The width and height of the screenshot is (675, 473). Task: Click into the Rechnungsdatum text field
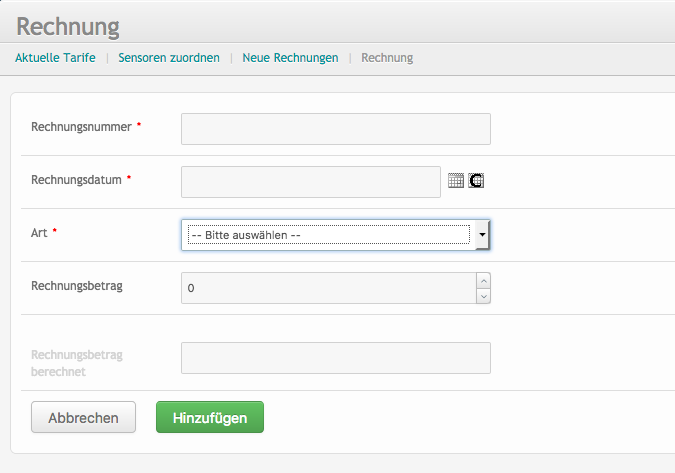(310, 182)
